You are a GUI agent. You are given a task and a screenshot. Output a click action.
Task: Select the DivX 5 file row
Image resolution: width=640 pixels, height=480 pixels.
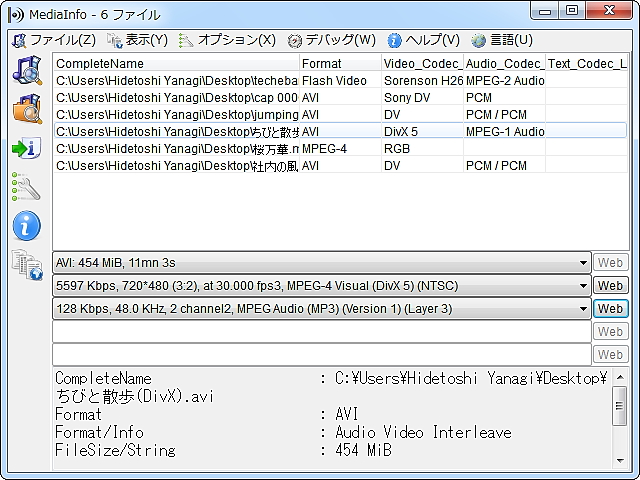[340, 131]
